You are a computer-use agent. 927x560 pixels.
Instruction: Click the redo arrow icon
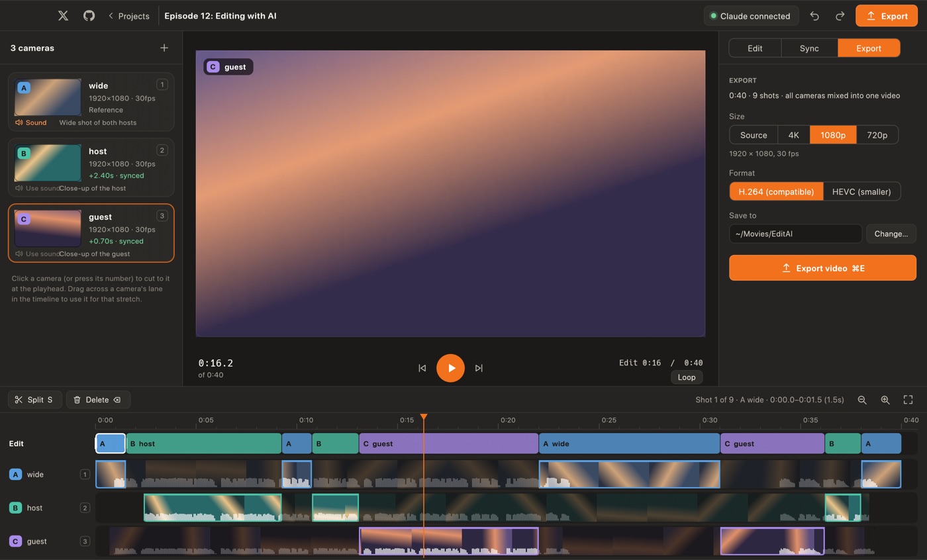tap(840, 16)
